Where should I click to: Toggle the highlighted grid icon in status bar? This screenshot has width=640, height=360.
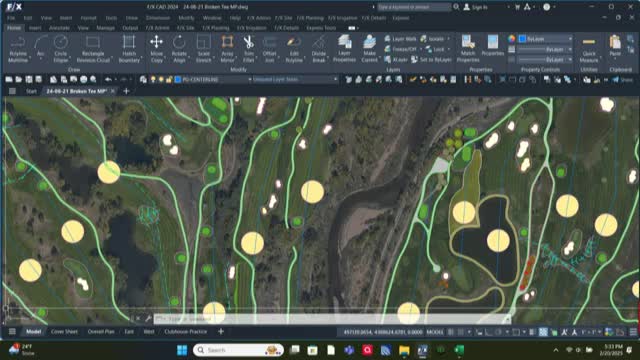[543, 332]
